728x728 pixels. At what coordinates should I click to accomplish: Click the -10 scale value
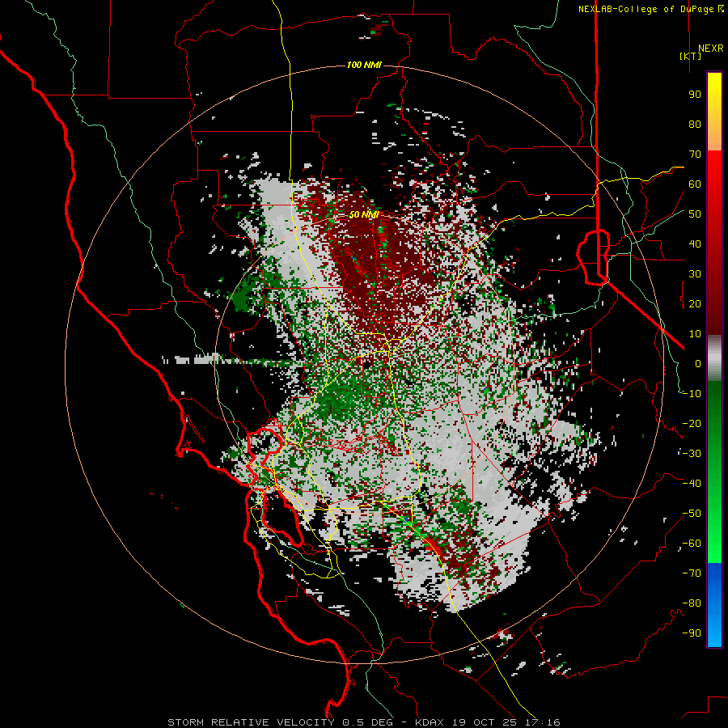pyautogui.click(x=692, y=394)
